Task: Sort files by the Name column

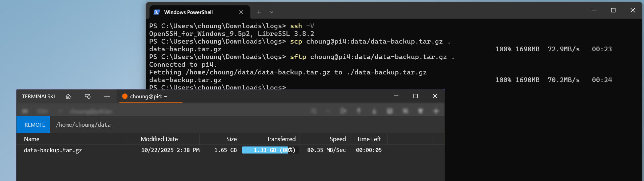Action: click(x=32, y=139)
